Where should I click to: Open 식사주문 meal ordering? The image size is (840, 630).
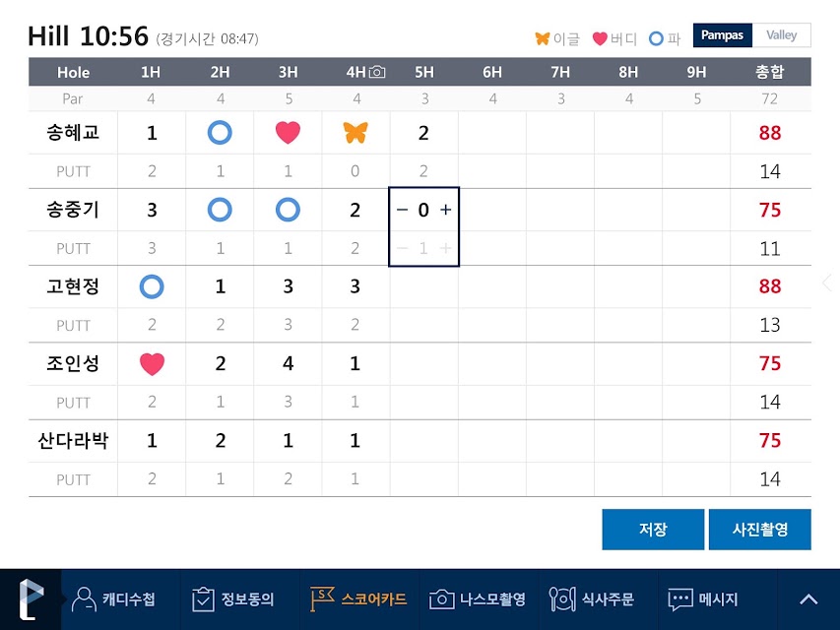pyautogui.click(x=592, y=598)
